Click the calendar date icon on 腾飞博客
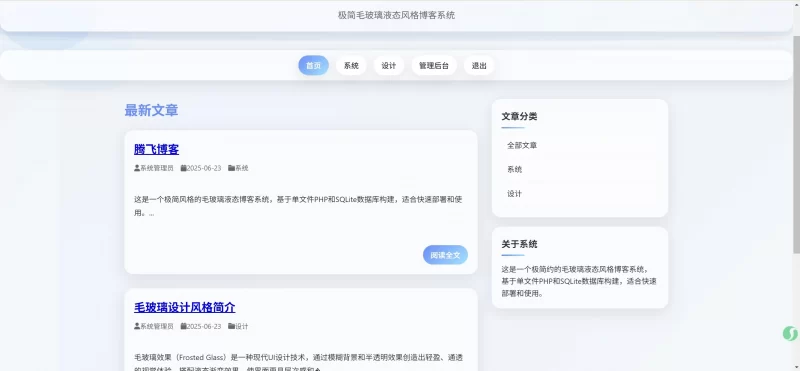The image size is (800, 371). (183, 168)
